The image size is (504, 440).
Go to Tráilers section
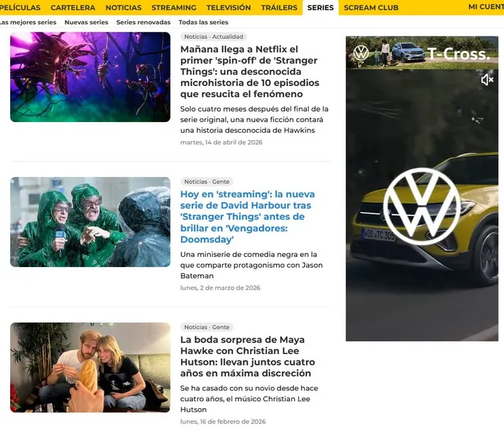[x=279, y=7]
